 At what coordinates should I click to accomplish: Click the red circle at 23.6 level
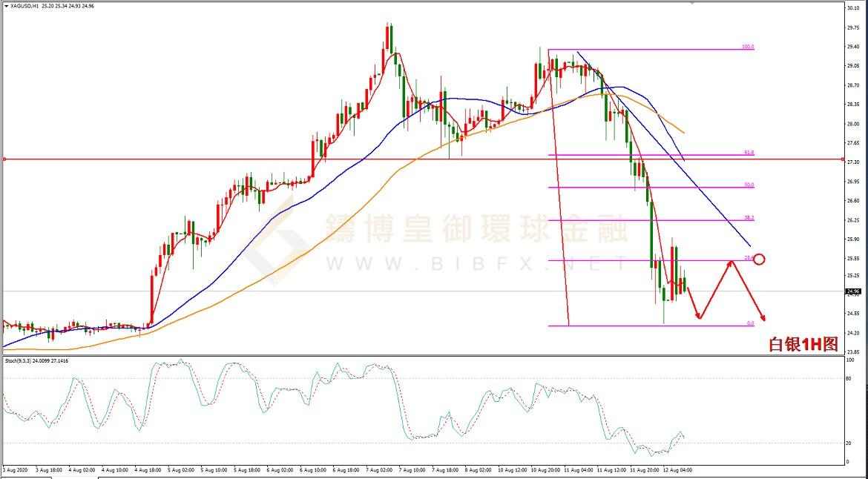tap(758, 260)
